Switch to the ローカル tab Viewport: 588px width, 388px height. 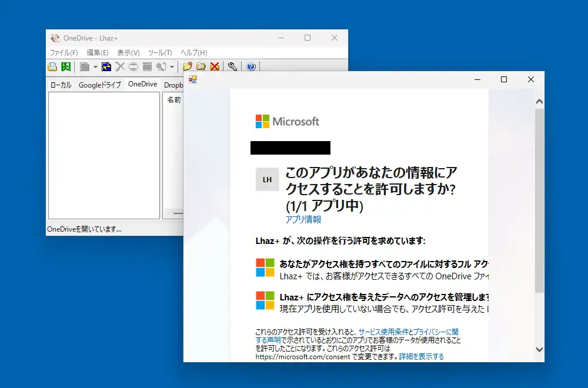[61, 85]
